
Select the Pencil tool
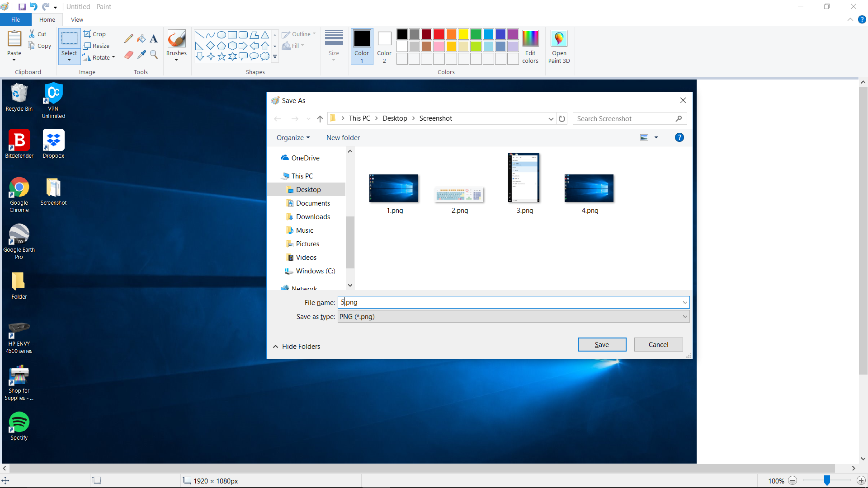click(x=128, y=38)
